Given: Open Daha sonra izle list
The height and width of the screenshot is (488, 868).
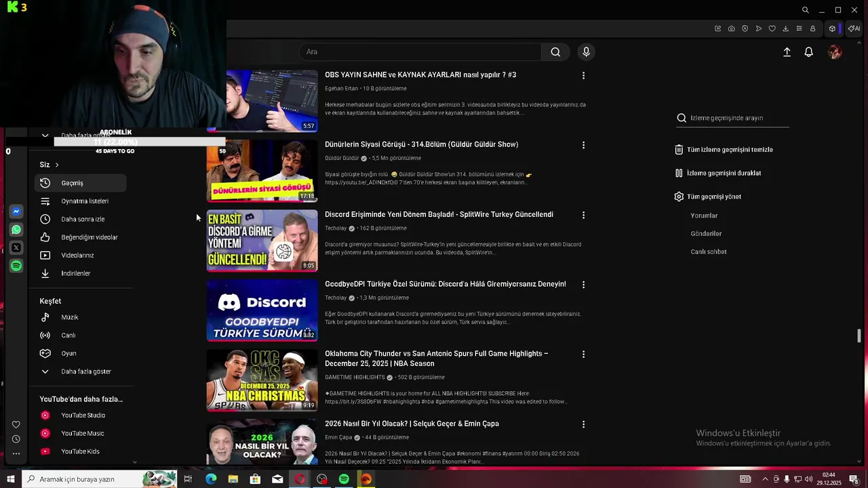Looking at the screenshot, I should (80, 220).
